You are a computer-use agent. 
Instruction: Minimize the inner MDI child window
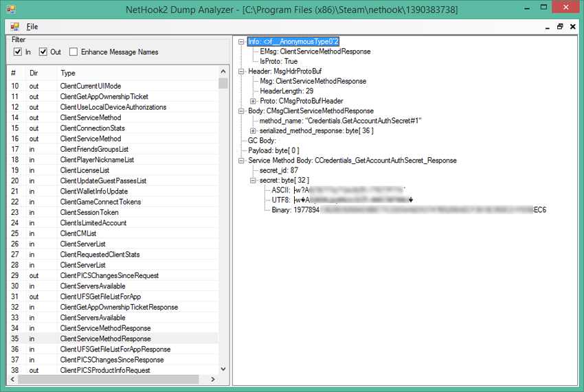547,27
